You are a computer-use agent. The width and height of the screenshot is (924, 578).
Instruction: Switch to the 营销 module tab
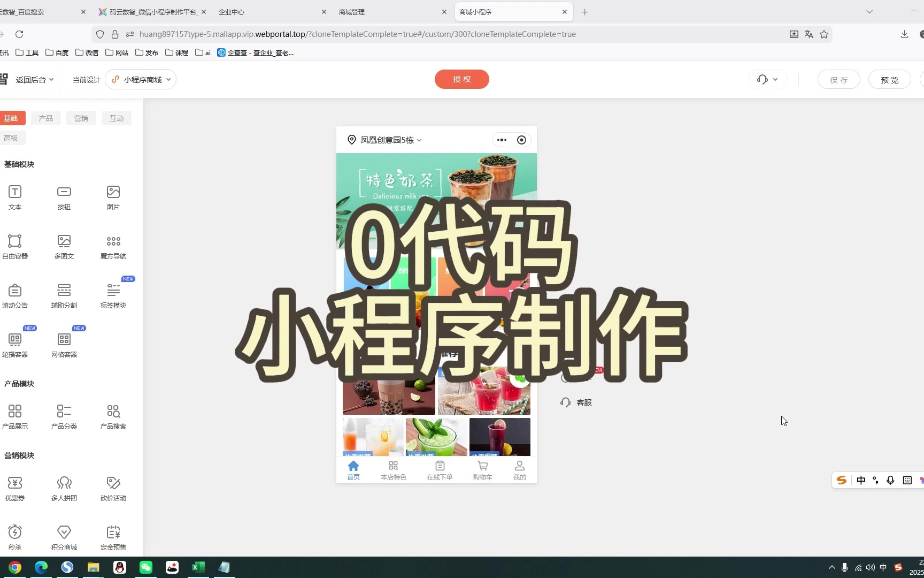point(81,118)
